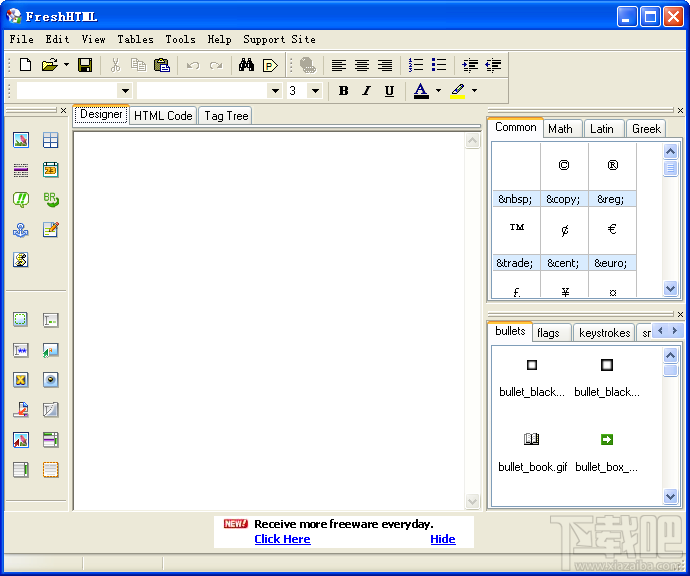This screenshot has width=690, height=576.
Task: Click the copy icon in toolbar
Action: click(x=138, y=65)
